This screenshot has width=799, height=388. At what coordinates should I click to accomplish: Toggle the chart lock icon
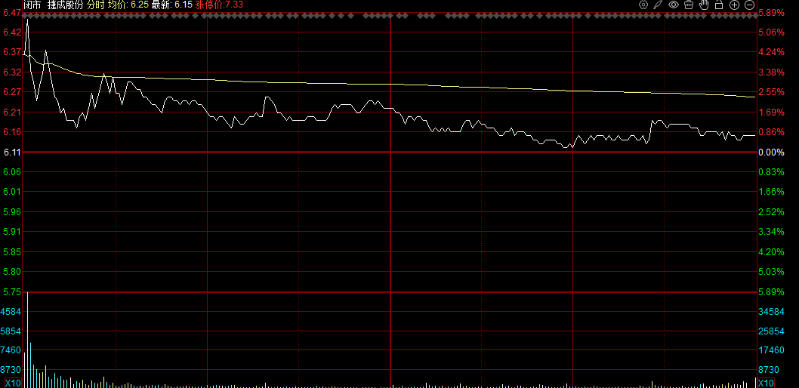point(719,5)
